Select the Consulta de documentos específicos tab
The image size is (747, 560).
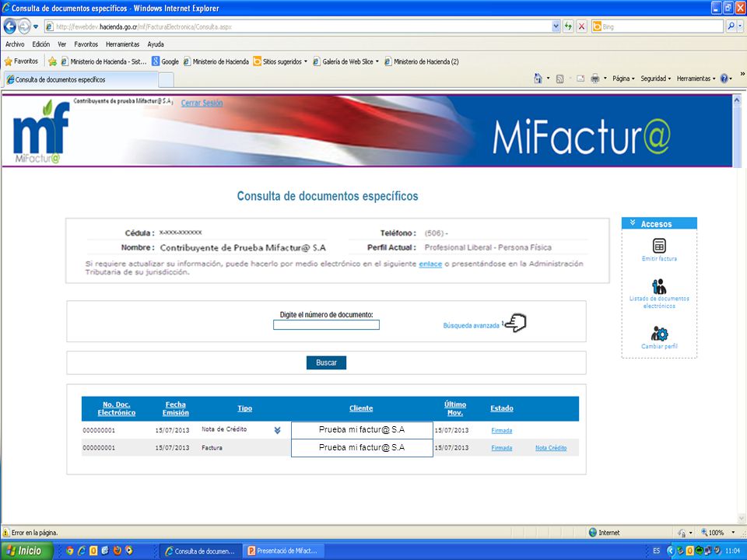click(x=80, y=79)
